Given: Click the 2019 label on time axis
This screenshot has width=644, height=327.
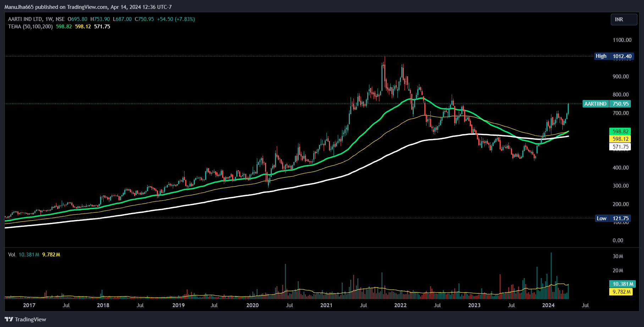Looking at the screenshot, I should point(178,305).
